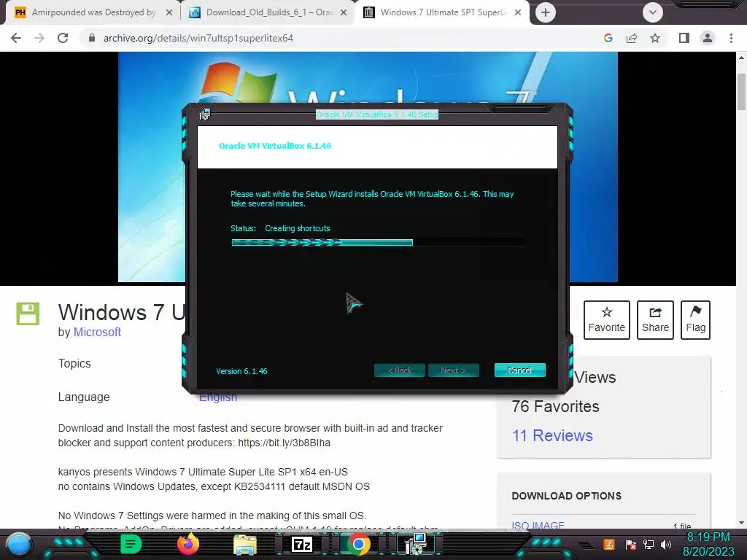The height and width of the screenshot is (560, 747).
Task: Click the Google icon in address bar
Action: (x=608, y=38)
